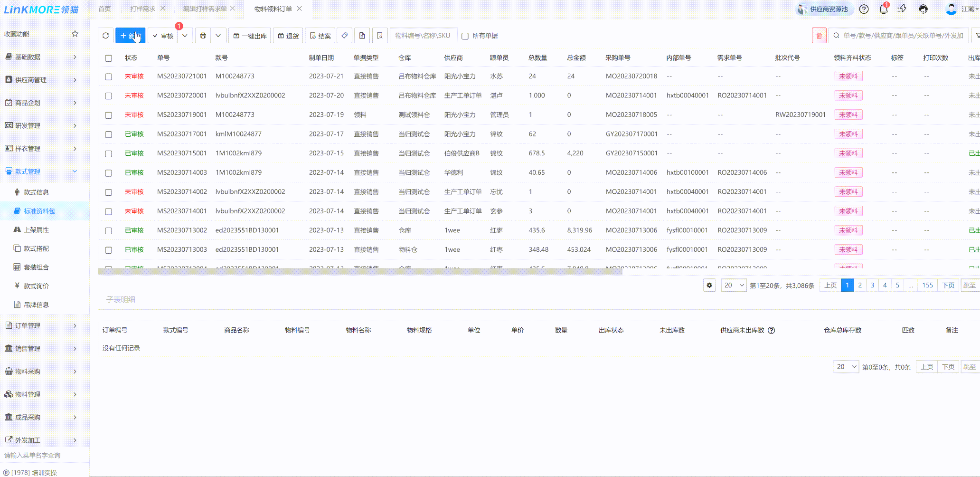Click the refresh icon in the toolbar
This screenshot has width=980, height=477.
(x=105, y=36)
